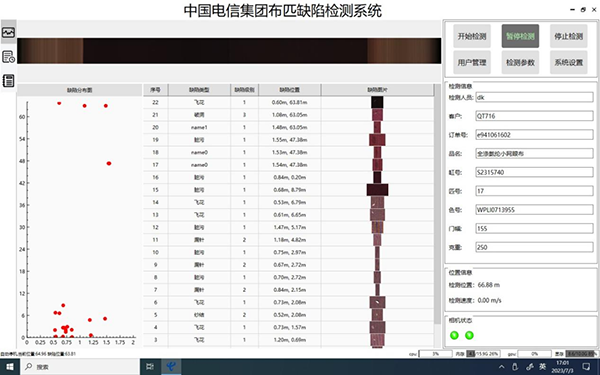600x375 pixels.
Task: Open the history records icon with clock
Action: (8, 57)
